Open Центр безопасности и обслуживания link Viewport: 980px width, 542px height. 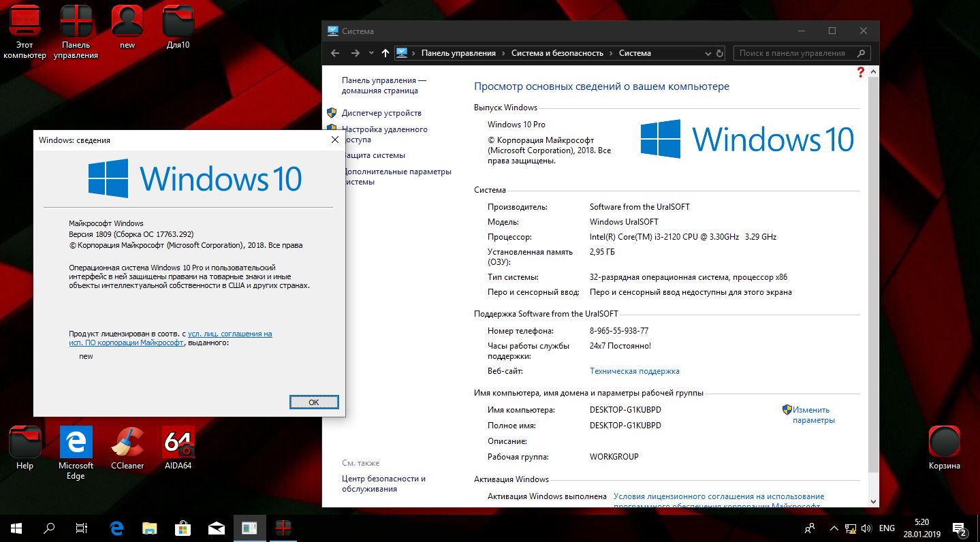point(383,484)
